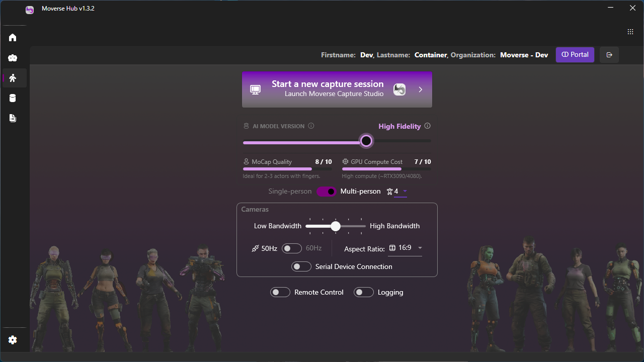Click the GPU Compute Cost progress bar

coord(386,169)
